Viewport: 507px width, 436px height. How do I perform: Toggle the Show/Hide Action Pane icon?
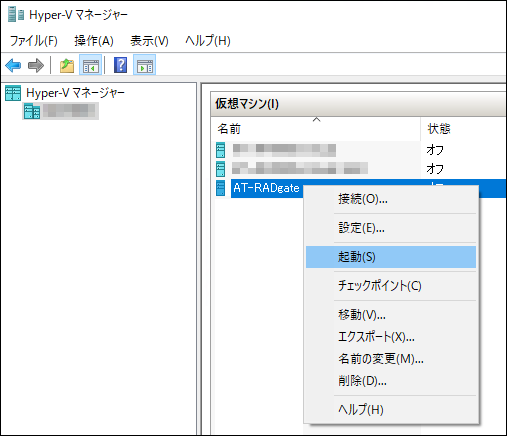(x=145, y=65)
